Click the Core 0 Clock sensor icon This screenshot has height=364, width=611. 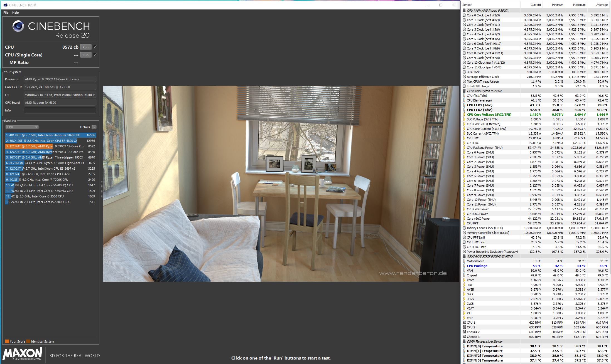click(464, 15)
